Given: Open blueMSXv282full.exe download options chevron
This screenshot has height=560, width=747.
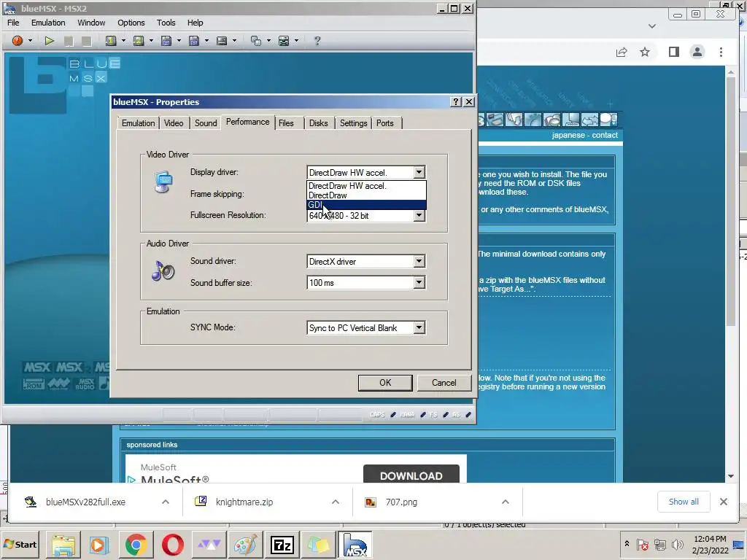Looking at the screenshot, I should click(x=166, y=502).
